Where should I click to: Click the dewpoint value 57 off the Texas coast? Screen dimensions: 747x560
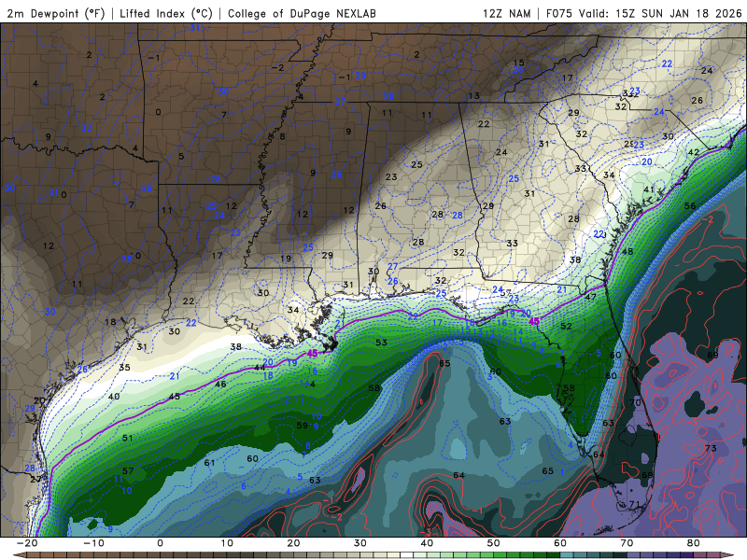128,471
